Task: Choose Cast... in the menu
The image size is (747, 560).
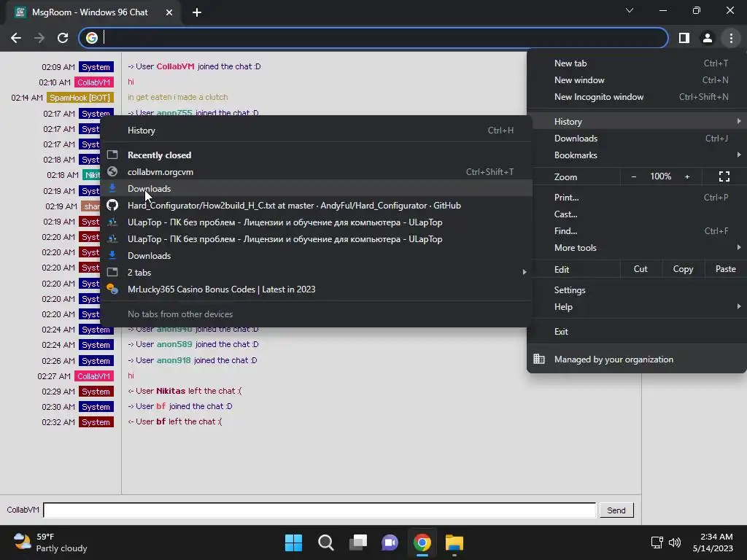Action: point(637,214)
